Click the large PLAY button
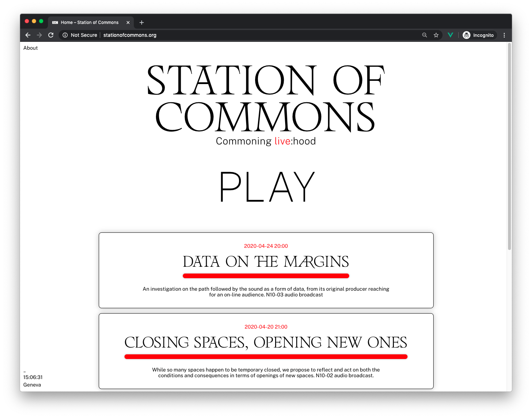 tap(267, 187)
